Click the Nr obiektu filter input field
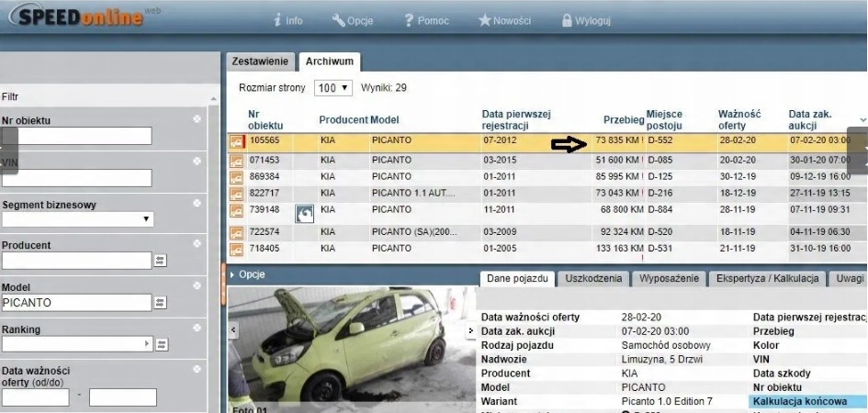 click(x=77, y=136)
